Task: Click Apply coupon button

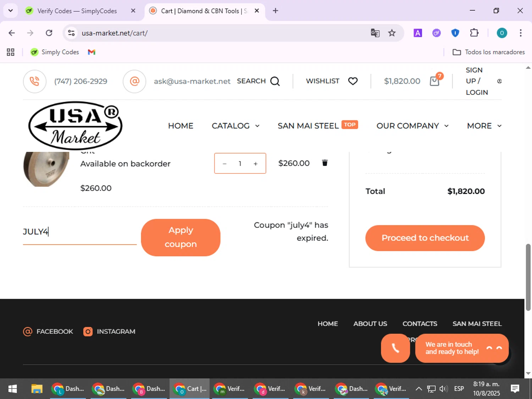Action: coord(181,237)
